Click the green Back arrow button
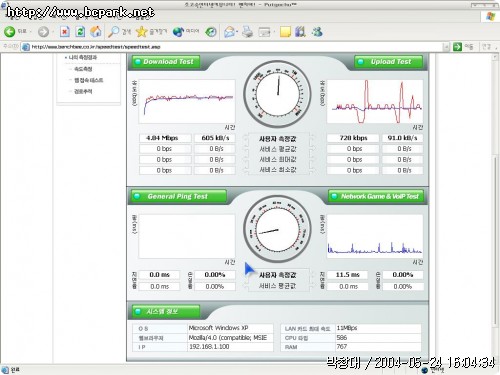This screenshot has height=375, width=500. pyautogui.click(x=10, y=32)
